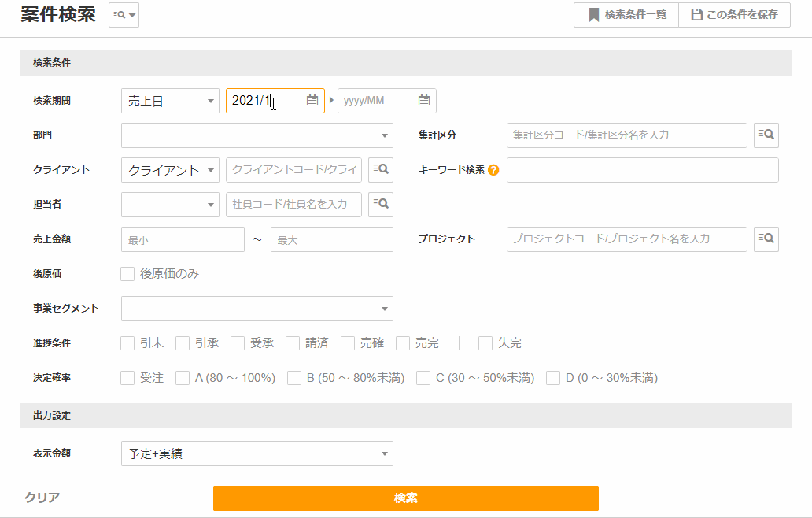The width and height of the screenshot is (812, 518).
Task: Open the プロジェクト lookup search icon
Action: point(766,239)
